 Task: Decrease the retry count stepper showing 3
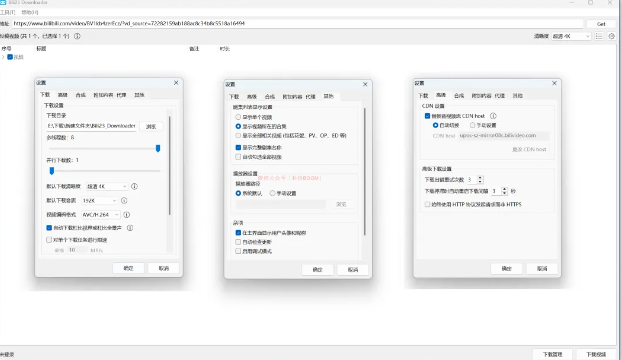[x=480, y=182]
